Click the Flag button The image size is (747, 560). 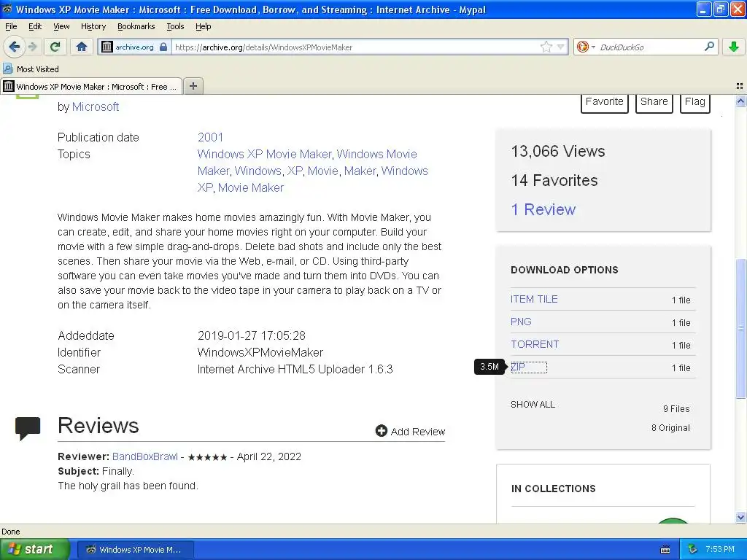point(694,102)
